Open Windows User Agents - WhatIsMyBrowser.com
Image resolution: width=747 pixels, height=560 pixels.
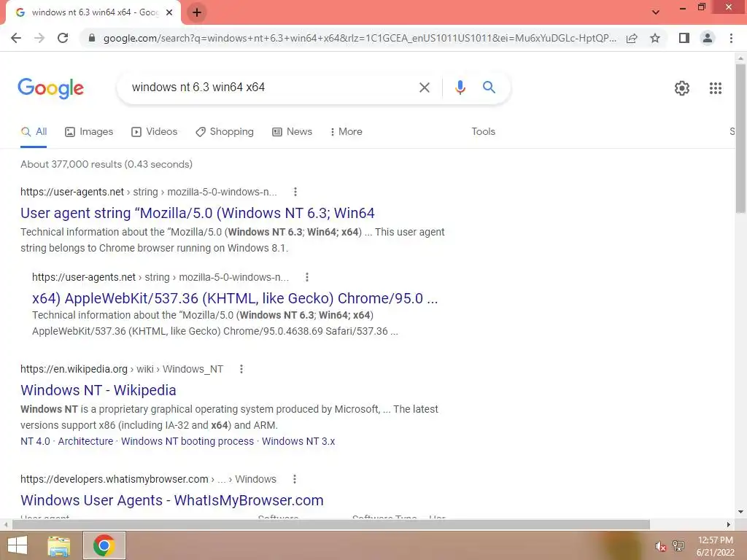pos(172,500)
